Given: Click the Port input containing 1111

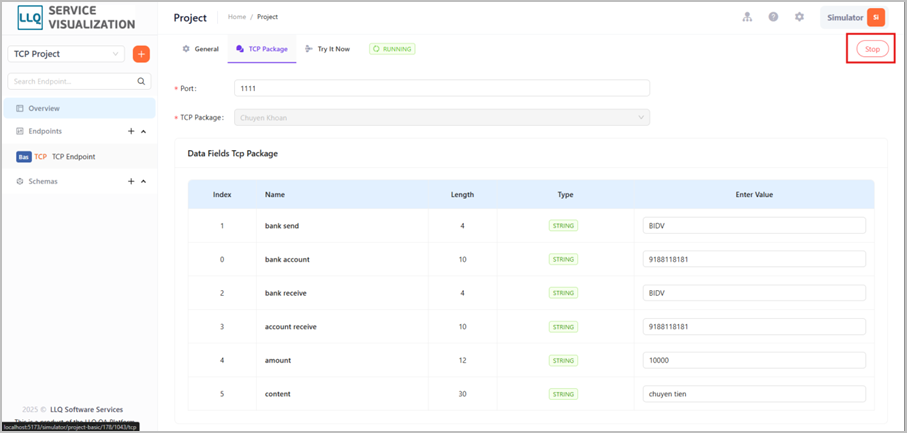Looking at the screenshot, I should 441,88.
